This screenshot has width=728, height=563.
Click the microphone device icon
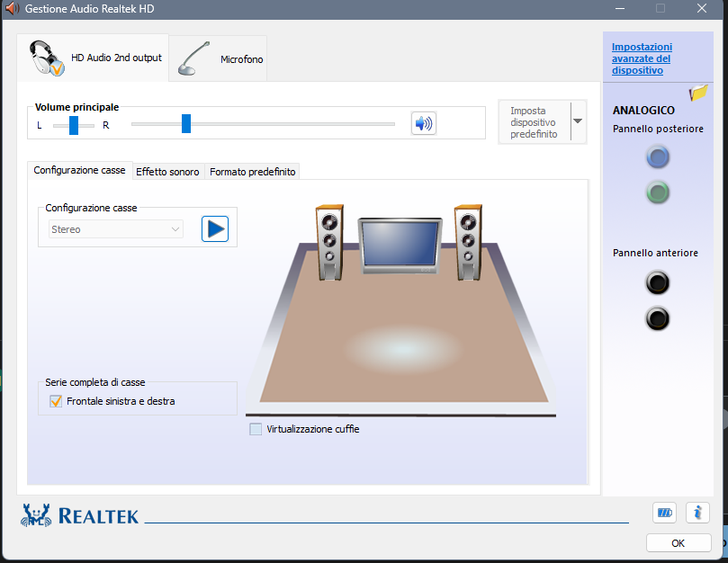click(x=193, y=58)
